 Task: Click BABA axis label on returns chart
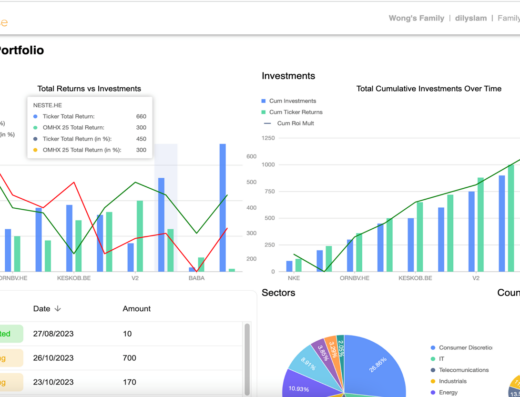point(197,278)
